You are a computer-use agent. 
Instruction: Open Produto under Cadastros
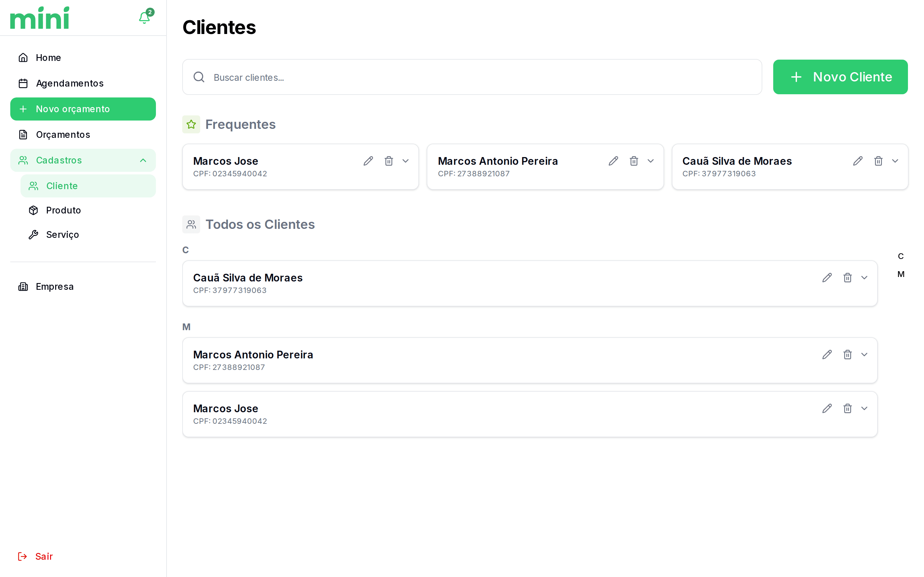(64, 210)
